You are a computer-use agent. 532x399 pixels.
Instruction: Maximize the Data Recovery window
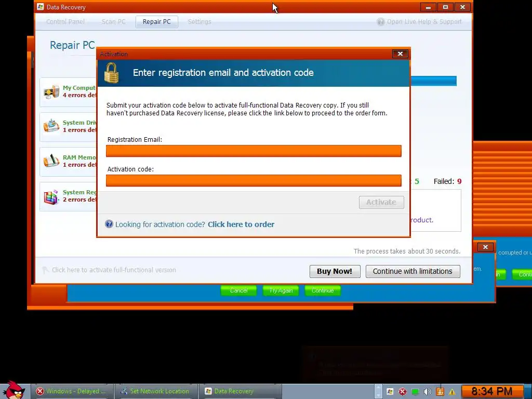[x=445, y=7]
